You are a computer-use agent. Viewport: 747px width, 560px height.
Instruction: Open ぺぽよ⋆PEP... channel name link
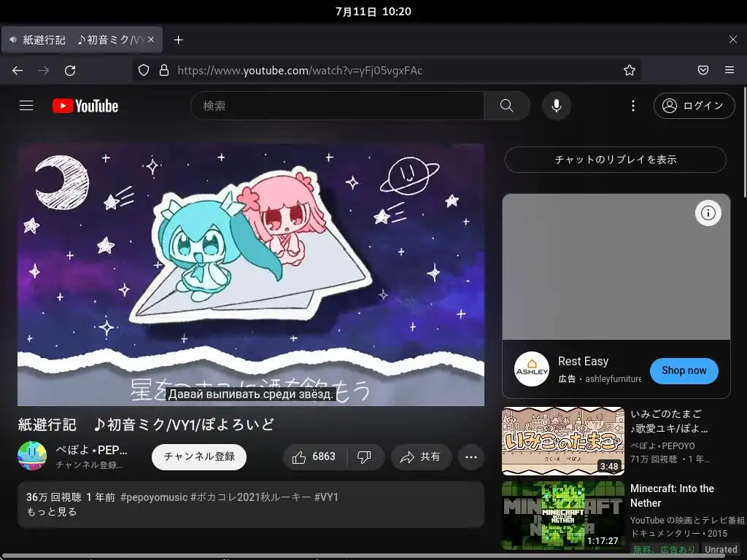[x=91, y=450]
